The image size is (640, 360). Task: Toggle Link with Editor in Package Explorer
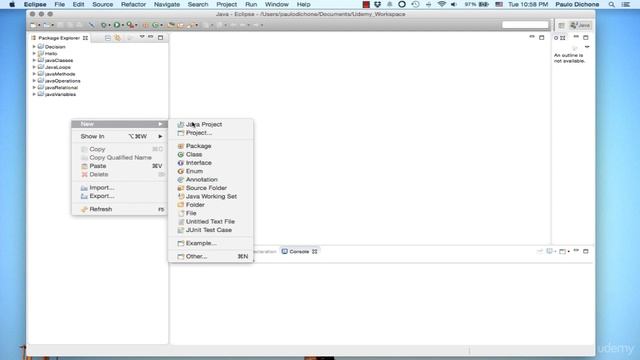tap(118, 38)
